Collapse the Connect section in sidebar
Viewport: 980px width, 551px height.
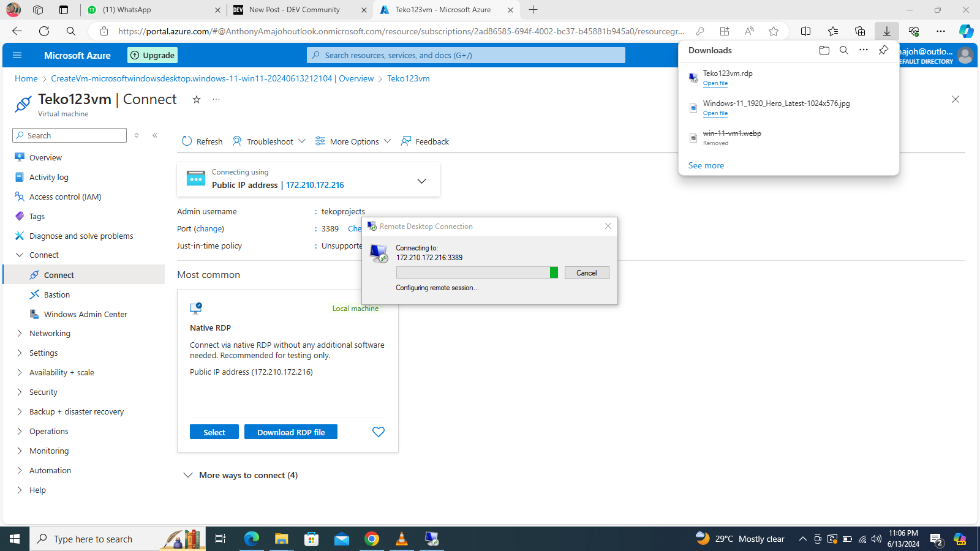pyautogui.click(x=20, y=255)
